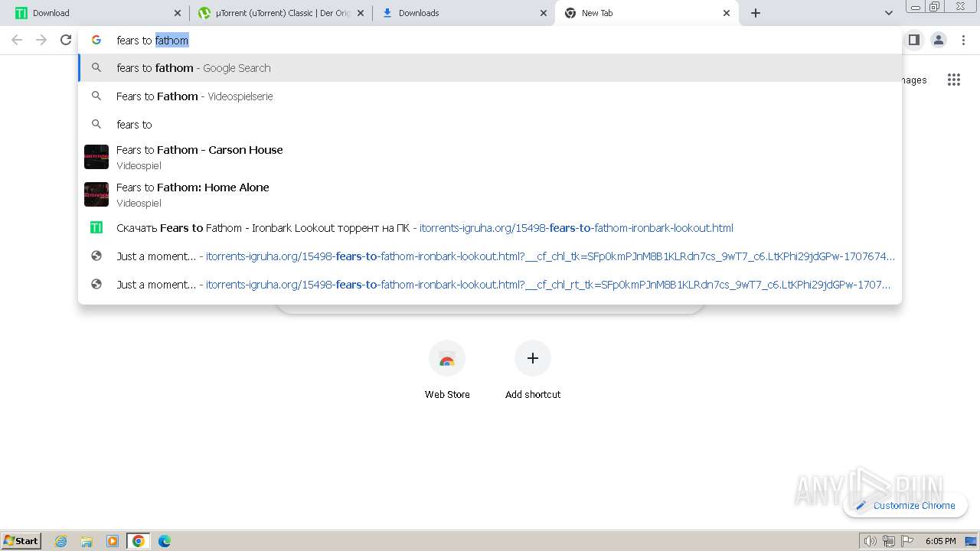Switch to the New Tab tab

[x=647, y=13]
